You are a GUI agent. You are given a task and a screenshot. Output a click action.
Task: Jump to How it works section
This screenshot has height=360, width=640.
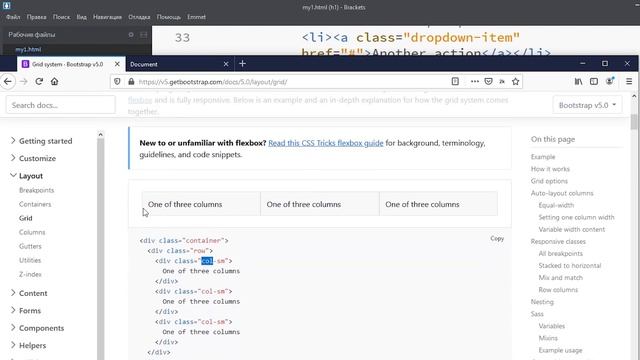click(550, 169)
